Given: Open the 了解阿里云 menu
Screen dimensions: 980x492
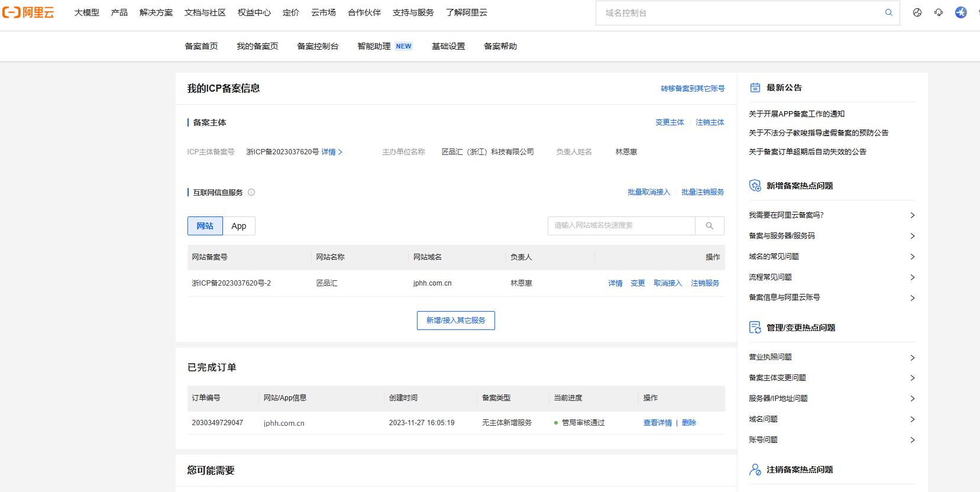Looking at the screenshot, I should [467, 12].
